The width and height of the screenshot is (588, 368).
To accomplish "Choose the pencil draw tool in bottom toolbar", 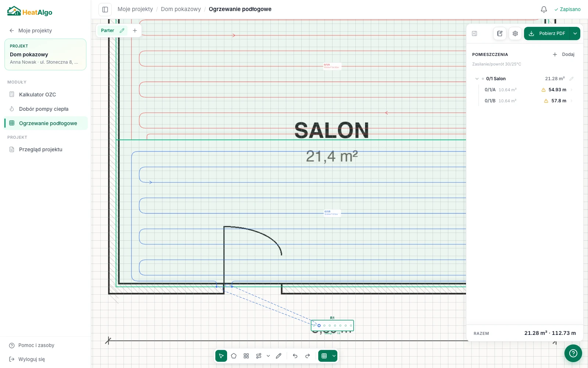I will 279,356.
